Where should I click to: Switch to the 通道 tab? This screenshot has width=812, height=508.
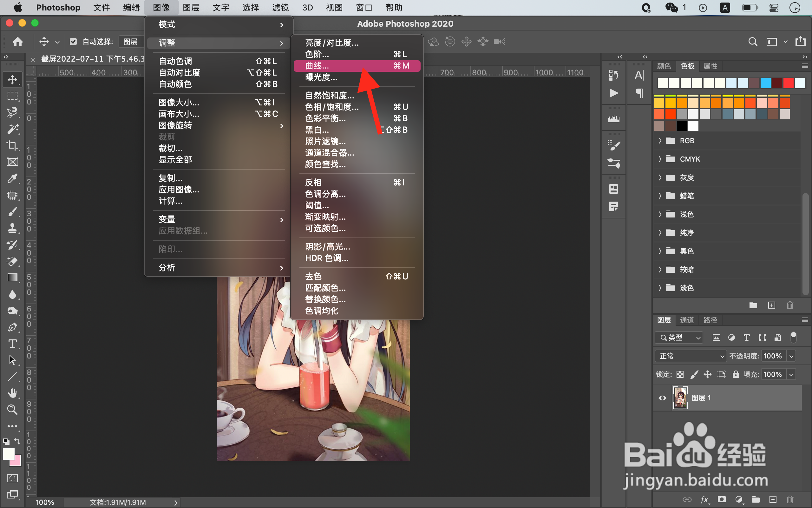pyautogui.click(x=686, y=320)
